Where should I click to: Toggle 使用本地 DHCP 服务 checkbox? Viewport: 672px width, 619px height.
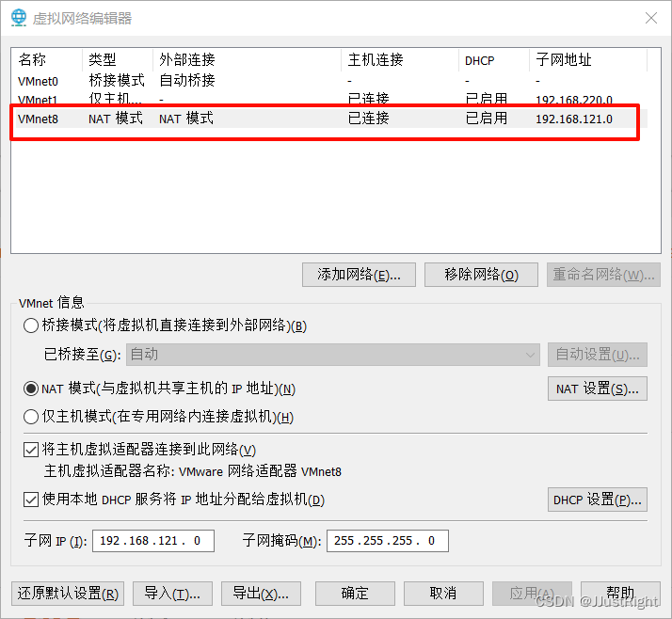[x=31, y=500]
